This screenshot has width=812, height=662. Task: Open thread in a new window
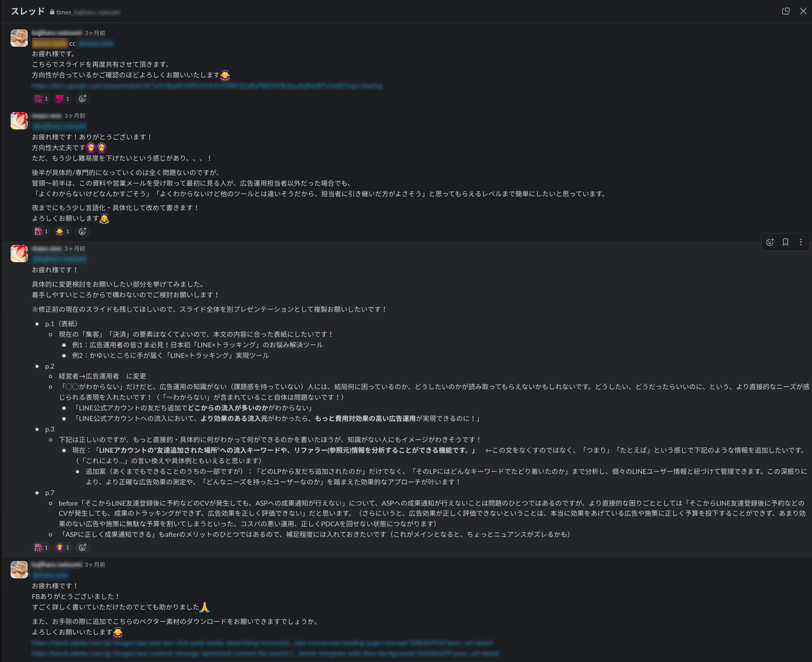pyautogui.click(x=785, y=11)
